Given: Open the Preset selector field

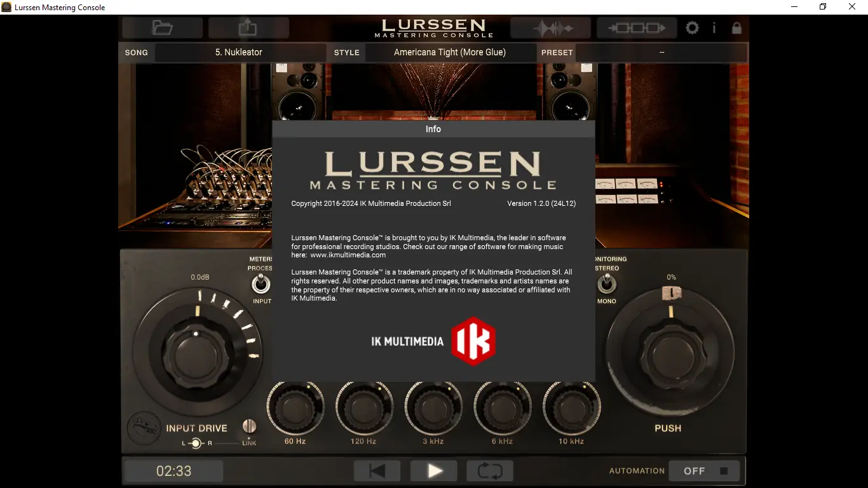Looking at the screenshot, I should point(661,53).
